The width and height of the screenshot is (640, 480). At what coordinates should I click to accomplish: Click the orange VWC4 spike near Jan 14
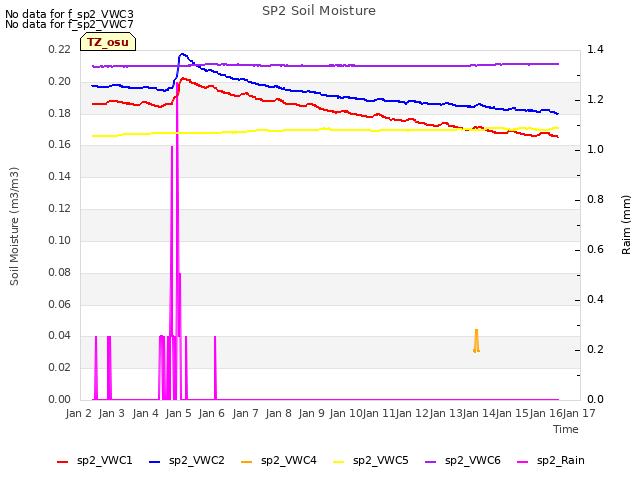476,341
